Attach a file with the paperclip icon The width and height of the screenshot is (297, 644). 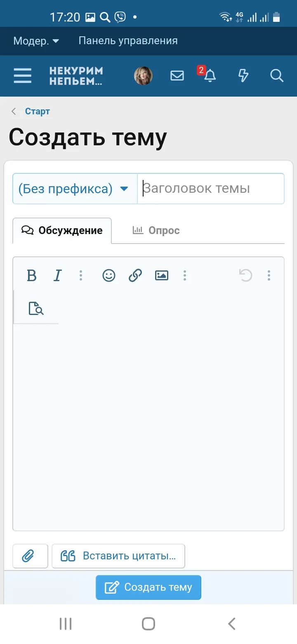(30, 556)
